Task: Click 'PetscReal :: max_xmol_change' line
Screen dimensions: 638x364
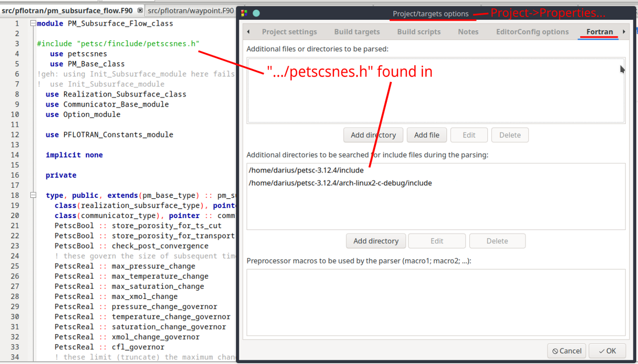Action: 116,296
